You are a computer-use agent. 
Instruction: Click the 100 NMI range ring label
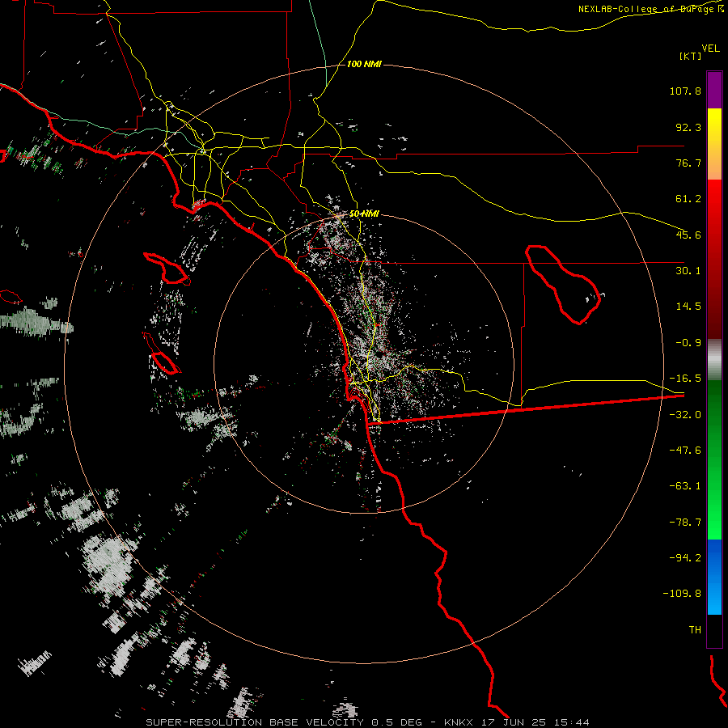365,64
